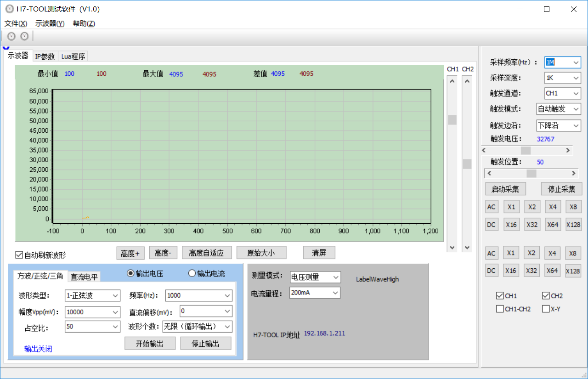Screen dimensions: 588x379
Task: Select the 输出电流 radio button
Action: pos(192,273)
